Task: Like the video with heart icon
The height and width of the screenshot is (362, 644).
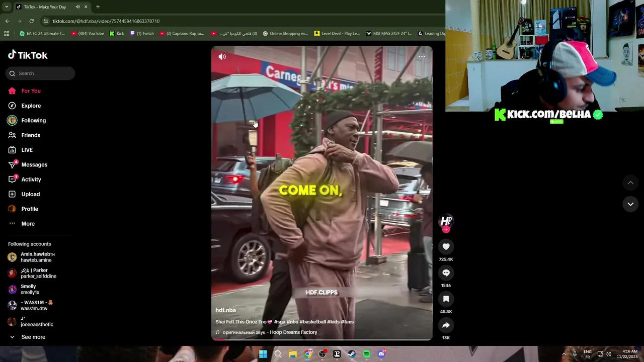Action: point(446,246)
